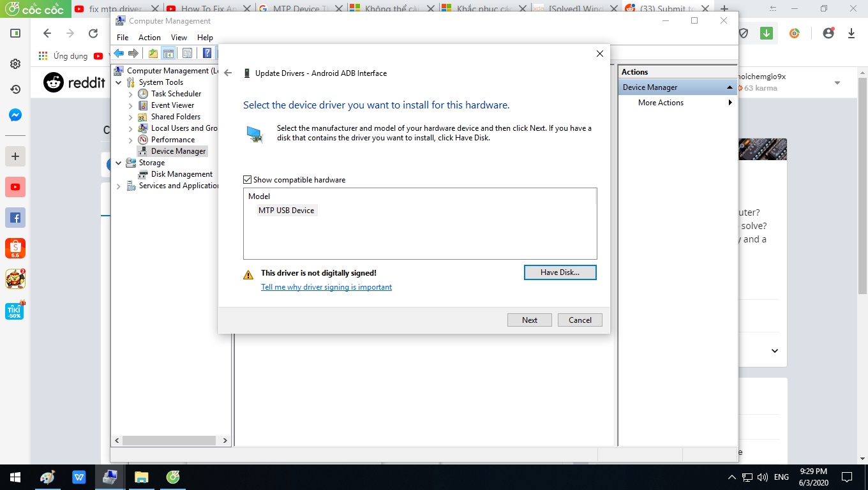Click the Computer Management toolbar back arrow
The height and width of the screenshot is (490, 868).
click(119, 54)
